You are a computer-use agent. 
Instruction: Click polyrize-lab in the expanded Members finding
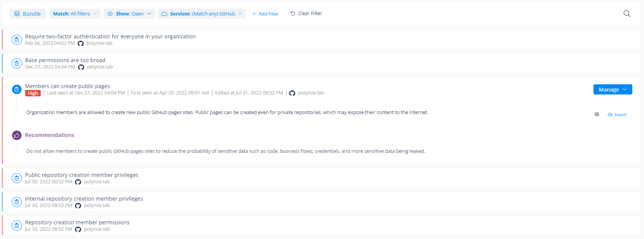(x=311, y=93)
